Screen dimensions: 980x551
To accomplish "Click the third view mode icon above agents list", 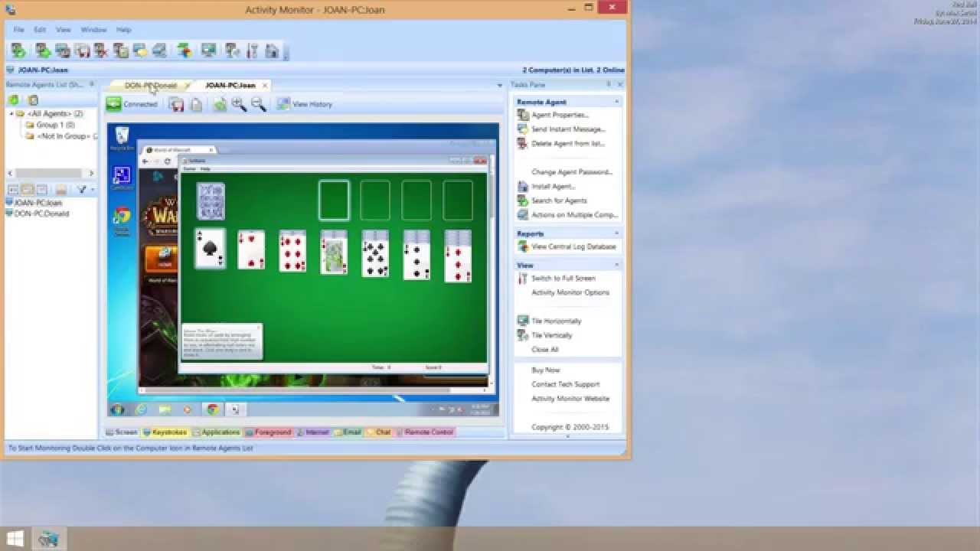I will [x=41, y=190].
